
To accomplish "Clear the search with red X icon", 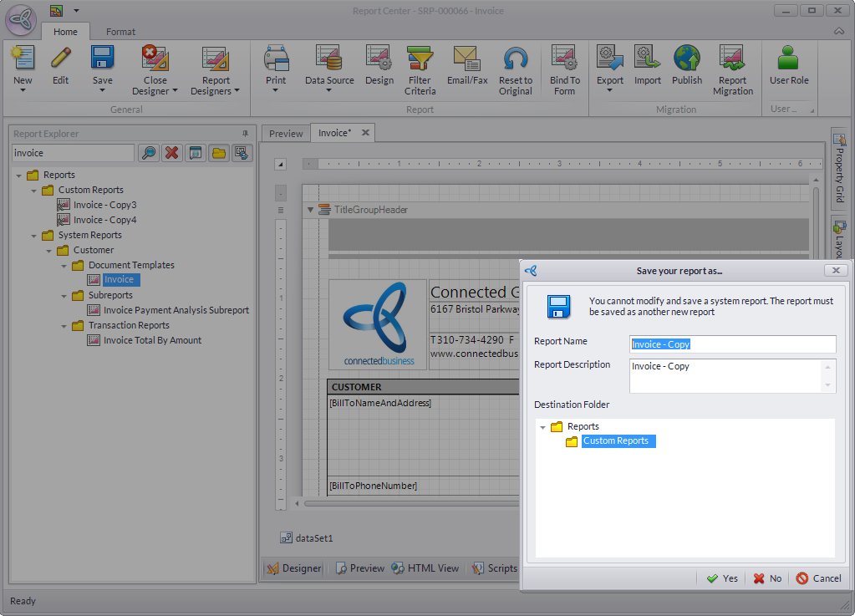I will pos(171,153).
